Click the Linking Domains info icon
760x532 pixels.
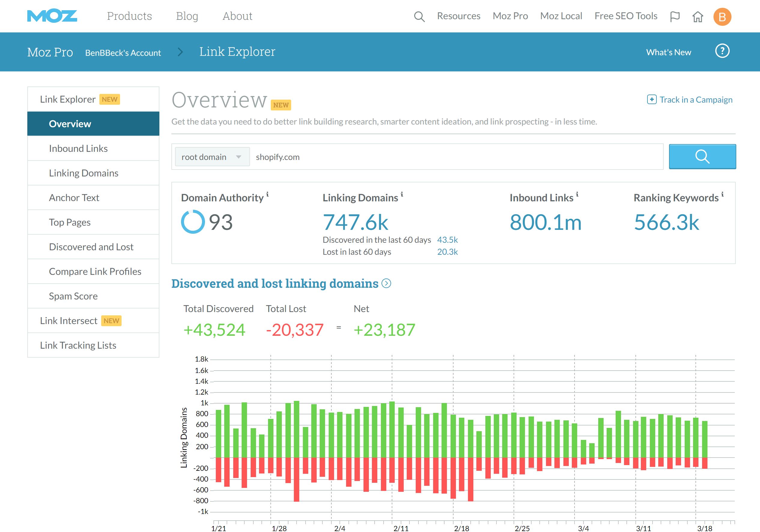(403, 194)
